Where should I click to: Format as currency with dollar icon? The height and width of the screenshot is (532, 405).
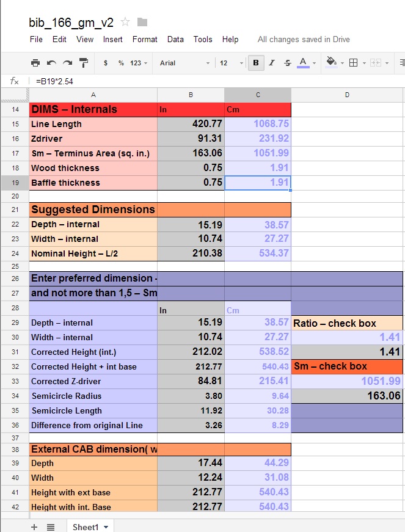click(x=106, y=63)
